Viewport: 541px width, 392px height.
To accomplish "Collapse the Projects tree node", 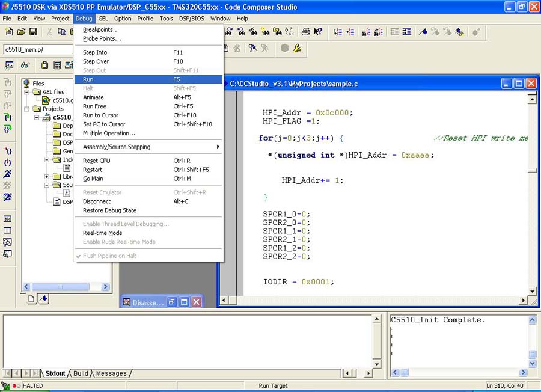I will coord(27,109).
